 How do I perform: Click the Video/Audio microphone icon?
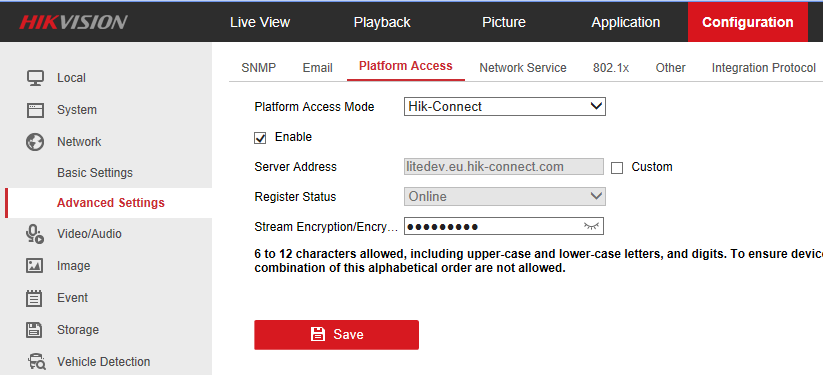pyautogui.click(x=35, y=234)
